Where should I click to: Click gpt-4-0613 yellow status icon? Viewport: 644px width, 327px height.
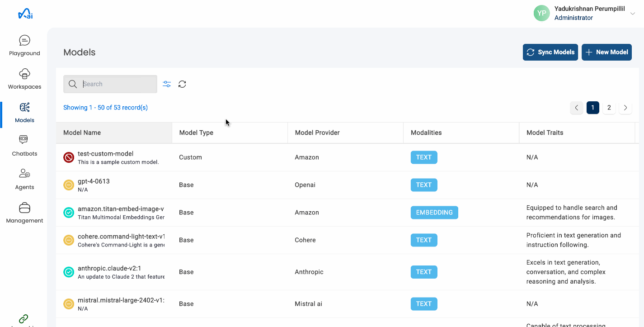point(69,185)
